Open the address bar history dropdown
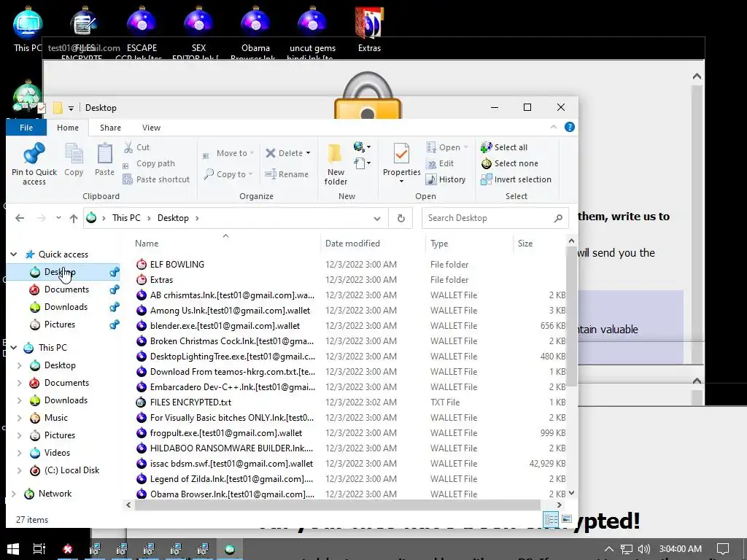747x560 pixels. [x=377, y=219]
